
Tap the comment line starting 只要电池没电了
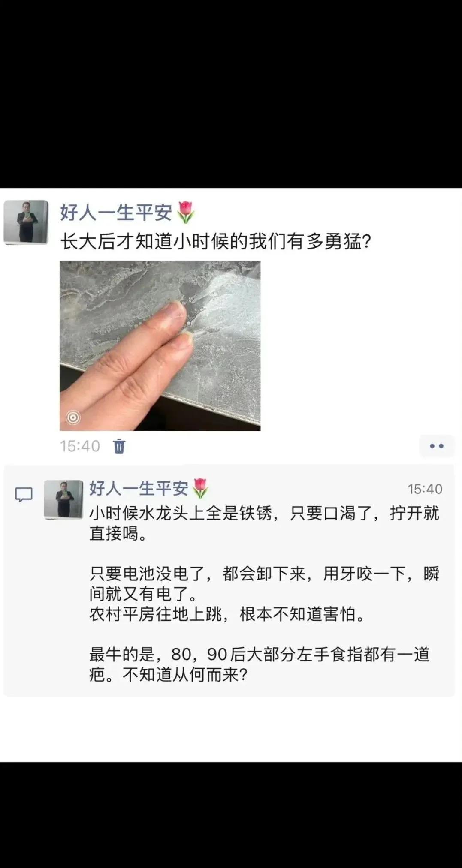coord(264,574)
